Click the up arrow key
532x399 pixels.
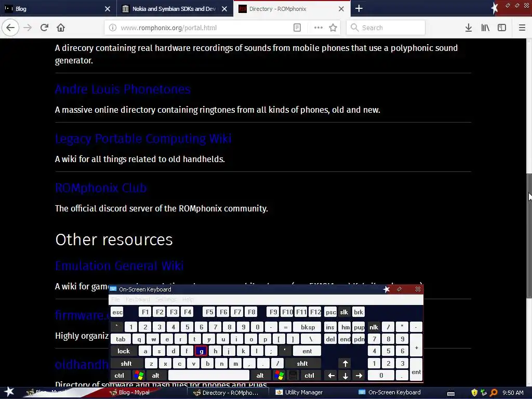point(345,363)
